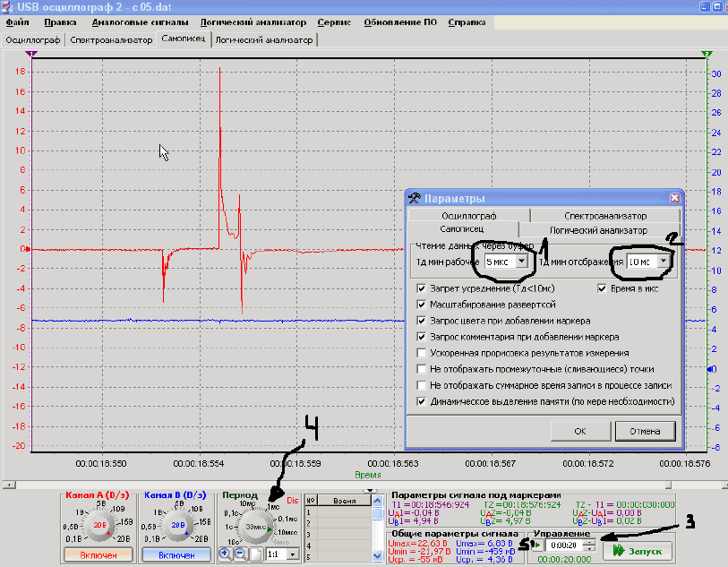Switch to the Осциллограф main tab

[33, 40]
